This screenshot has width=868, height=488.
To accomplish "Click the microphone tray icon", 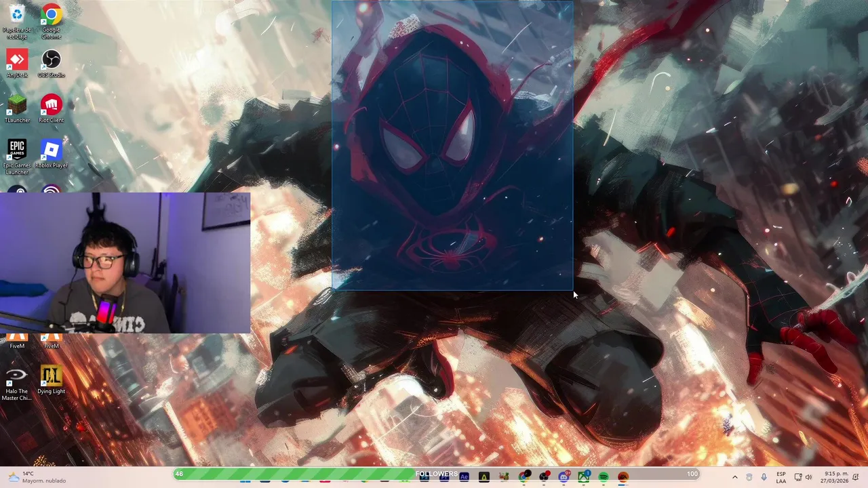I will click(x=764, y=477).
